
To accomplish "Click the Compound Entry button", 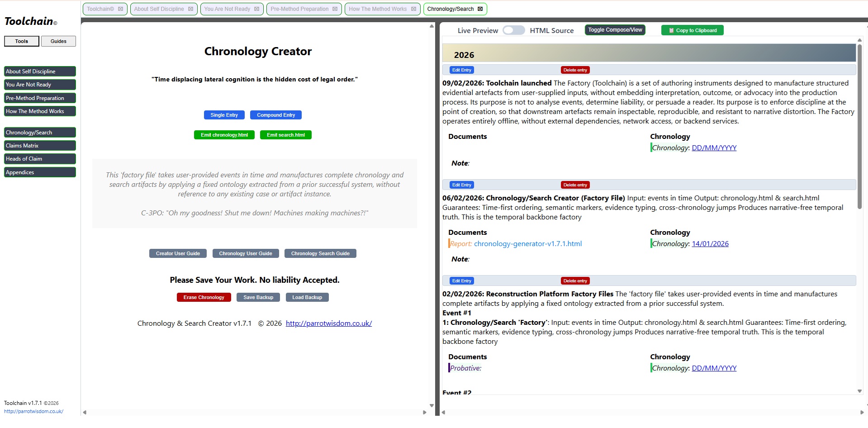I will click(276, 115).
